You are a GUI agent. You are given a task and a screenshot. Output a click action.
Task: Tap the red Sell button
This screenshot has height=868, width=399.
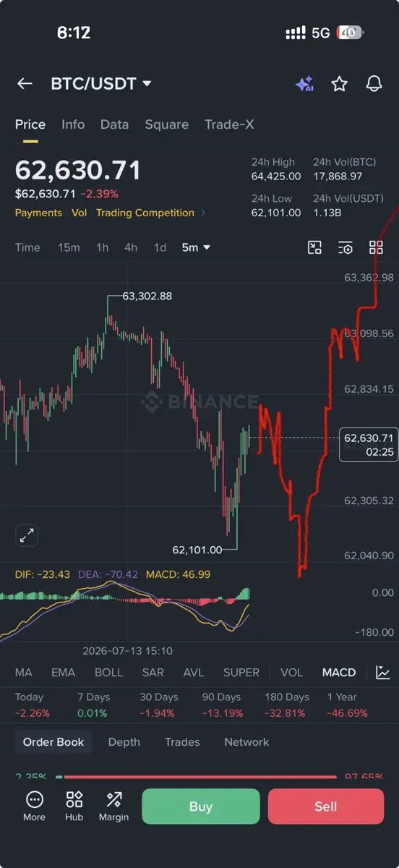[x=326, y=807]
